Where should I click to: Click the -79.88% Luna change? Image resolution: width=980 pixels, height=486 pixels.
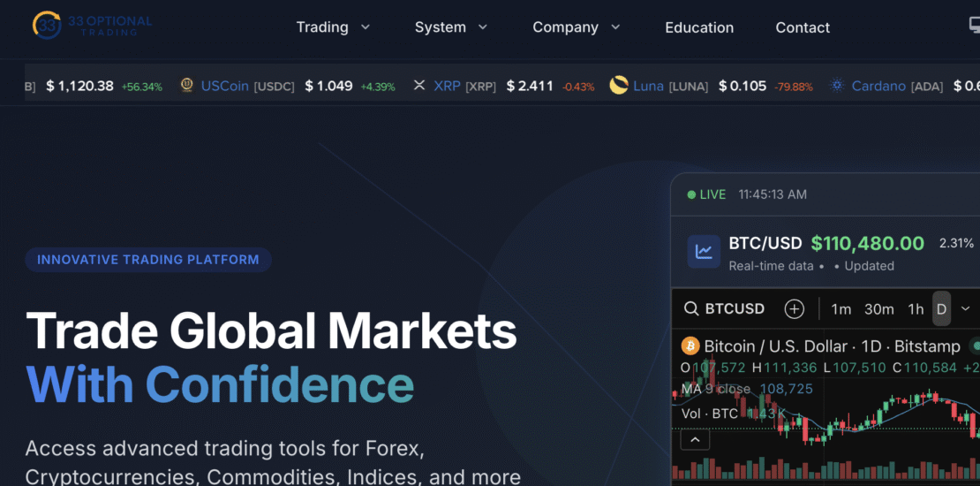pos(794,87)
